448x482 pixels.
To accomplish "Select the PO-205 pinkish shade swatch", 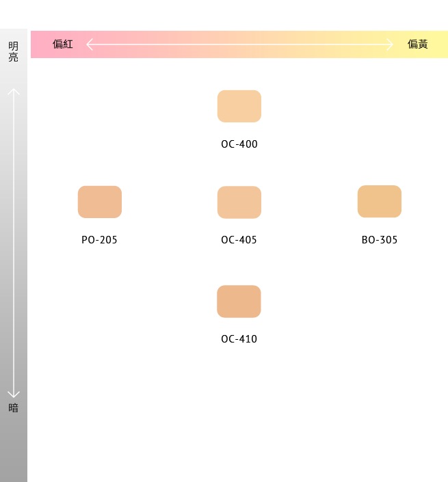I will (x=100, y=202).
